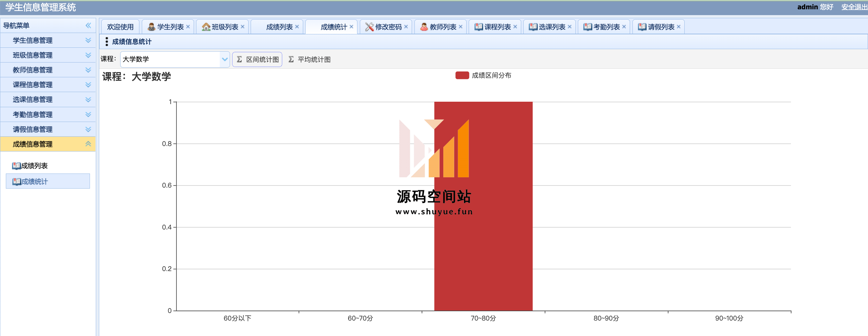Close the 修改密码 tab
868x336 pixels.
(x=406, y=27)
